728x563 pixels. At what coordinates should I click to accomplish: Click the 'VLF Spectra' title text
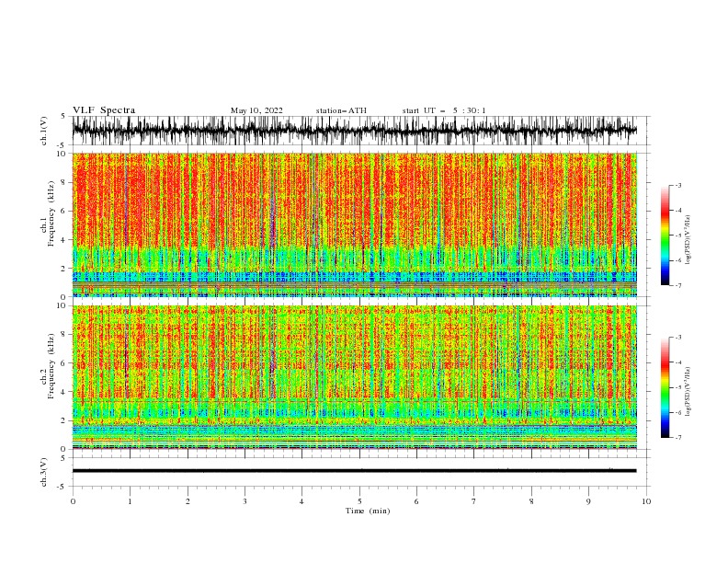(104, 110)
